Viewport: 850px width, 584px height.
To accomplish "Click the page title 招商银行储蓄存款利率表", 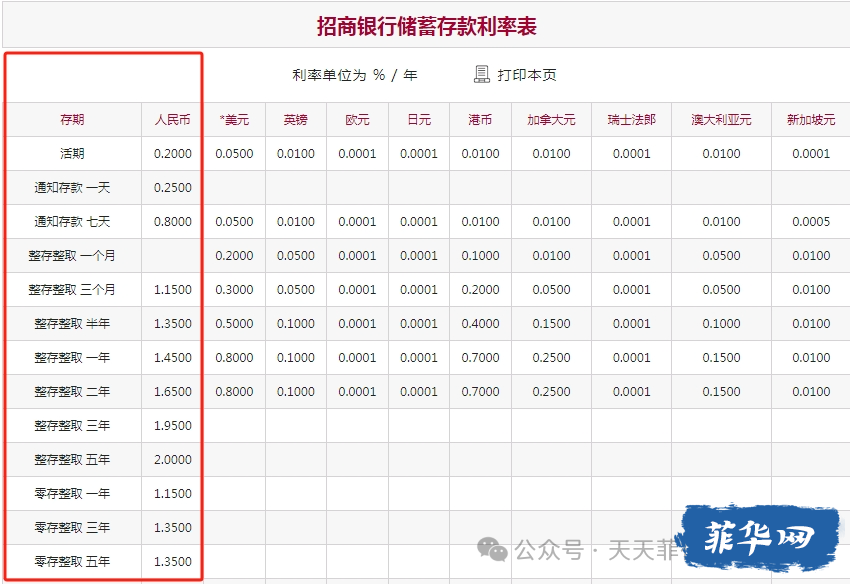I will tap(427, 26).
